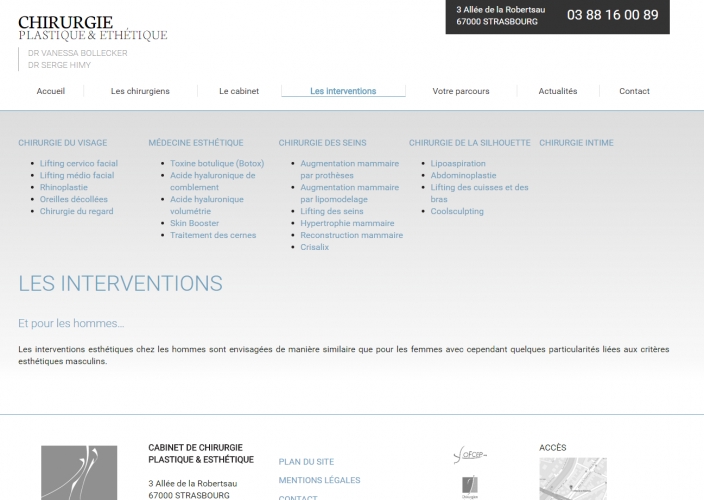Click the small grey partner logo below SOFCEP
Viewport: 704px width, 500px height.
coord(469,487)
